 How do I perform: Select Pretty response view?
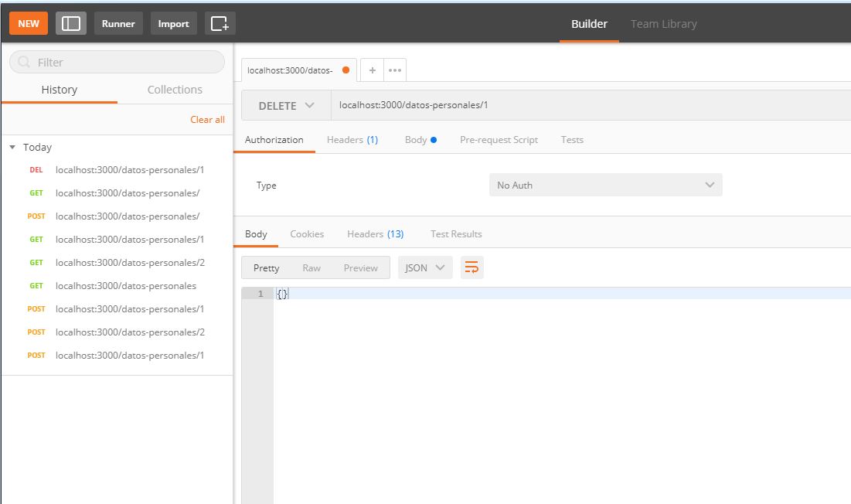(266, 267)
